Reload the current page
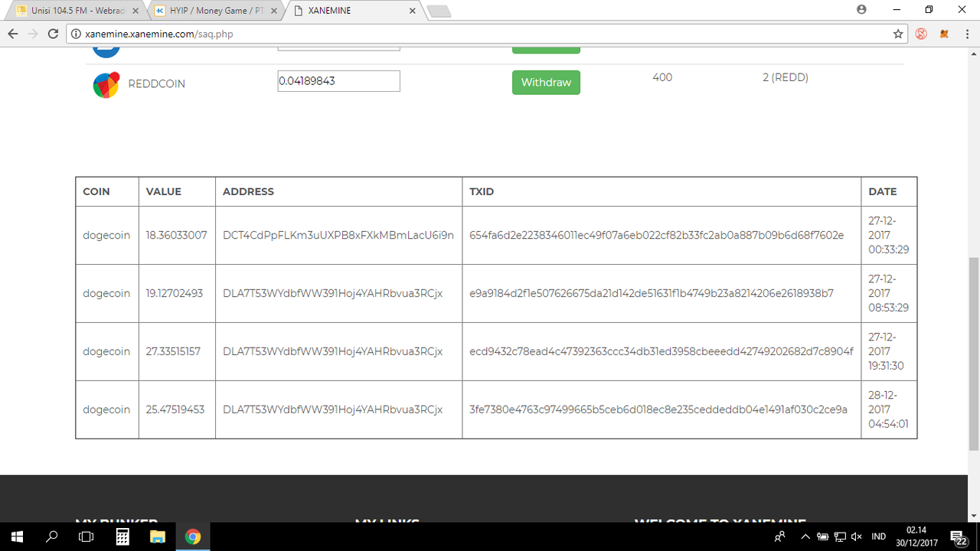 53,34
